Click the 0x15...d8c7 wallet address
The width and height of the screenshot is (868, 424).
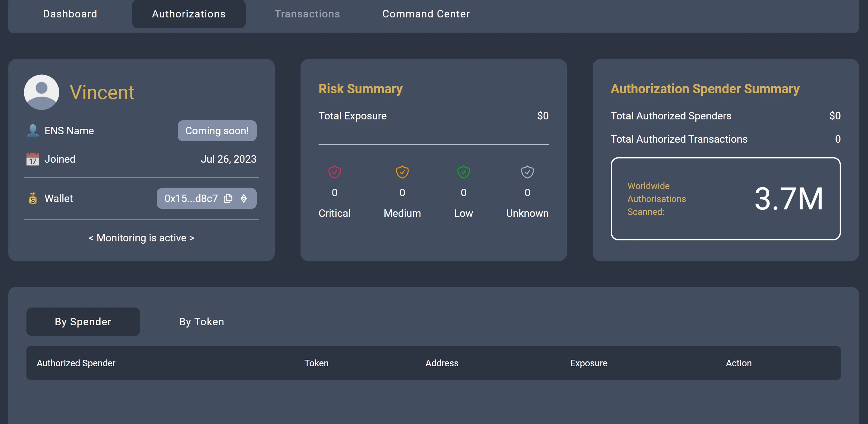[x=191, y=198]
